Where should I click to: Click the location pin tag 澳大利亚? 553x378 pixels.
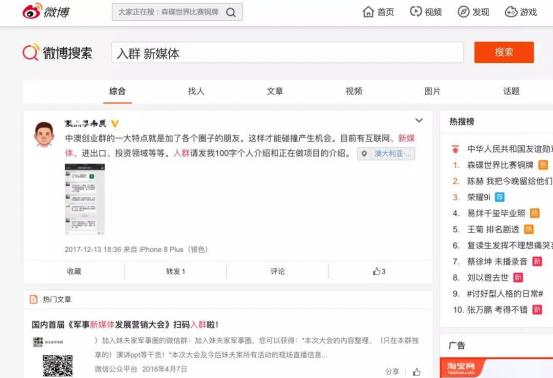tap(386, 154)
